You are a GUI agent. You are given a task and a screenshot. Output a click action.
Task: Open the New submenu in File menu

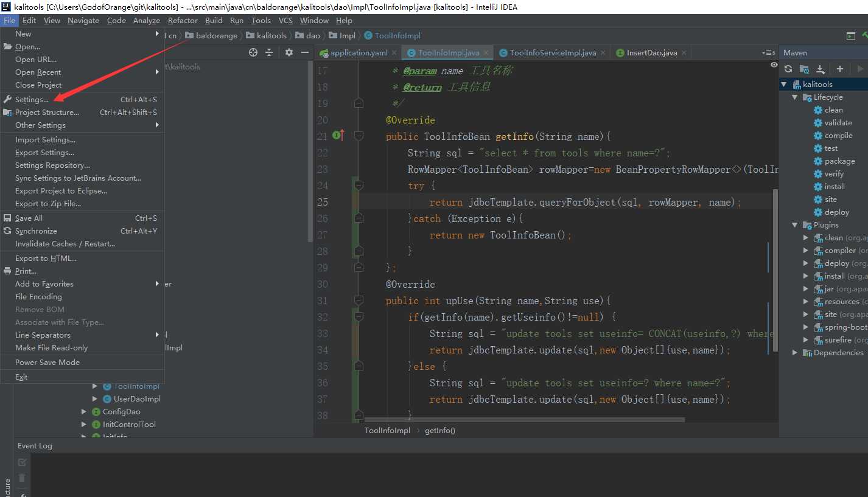click(82, 34)
